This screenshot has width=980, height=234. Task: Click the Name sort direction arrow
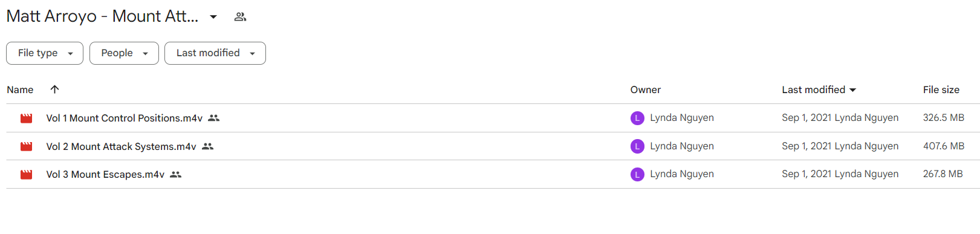54,89
